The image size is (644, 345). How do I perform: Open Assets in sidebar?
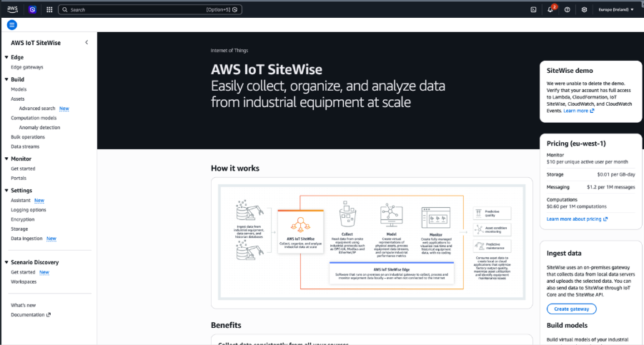coord(18,99)
